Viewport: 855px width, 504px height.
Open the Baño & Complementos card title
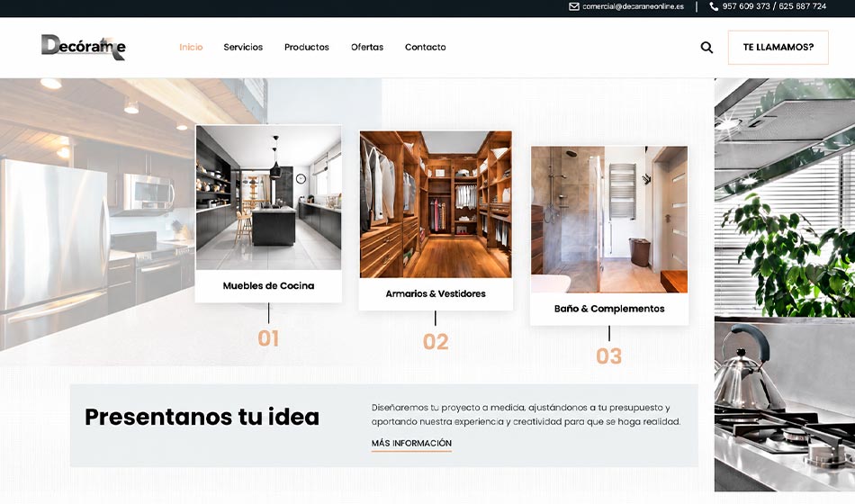point(609,309)
